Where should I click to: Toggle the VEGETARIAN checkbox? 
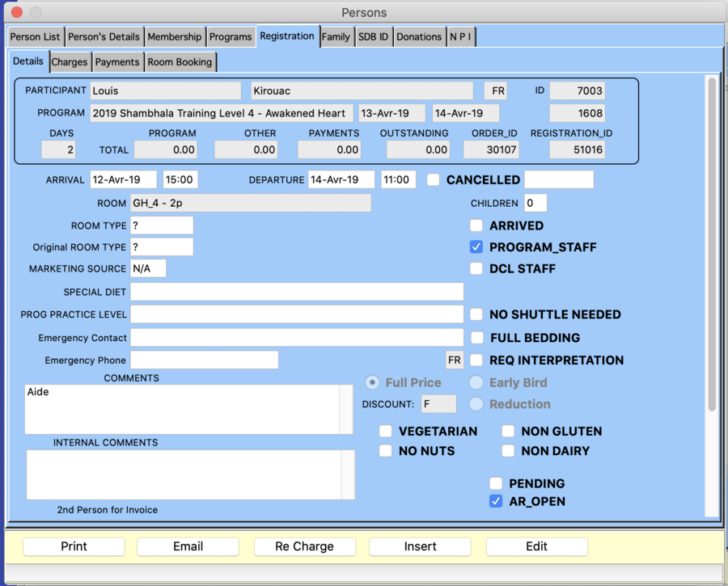click(386, 432)
